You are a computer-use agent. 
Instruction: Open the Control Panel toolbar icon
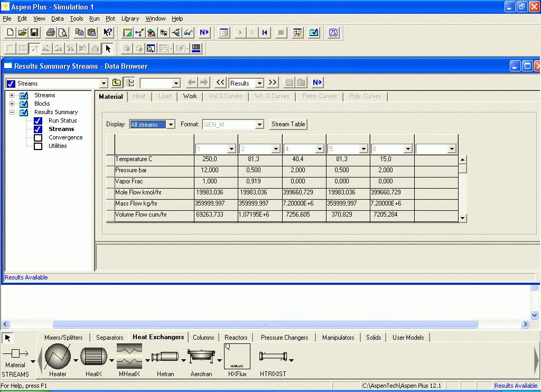[224, 32]
